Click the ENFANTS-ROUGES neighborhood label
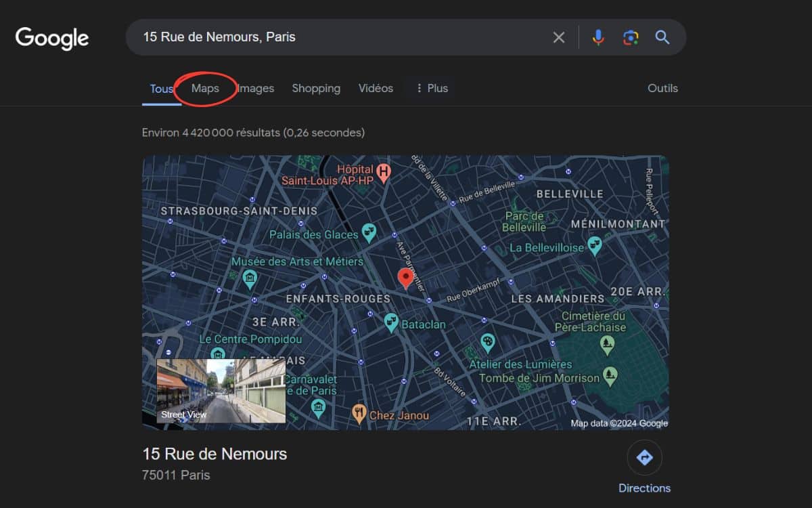This screenshot has height=508, width=812. coord(338,299)
